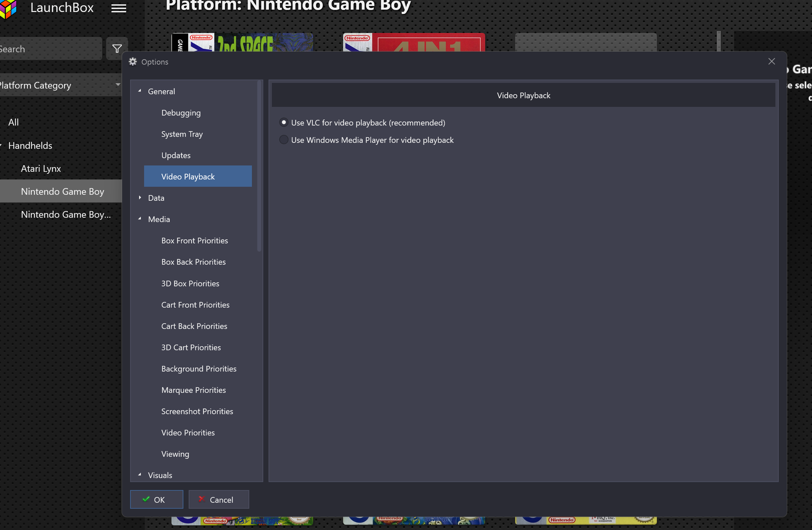Image resolution: width=812 pixels, height=530 pixels.
Task: Click the Options gear icon
Action: click(133, 62)
